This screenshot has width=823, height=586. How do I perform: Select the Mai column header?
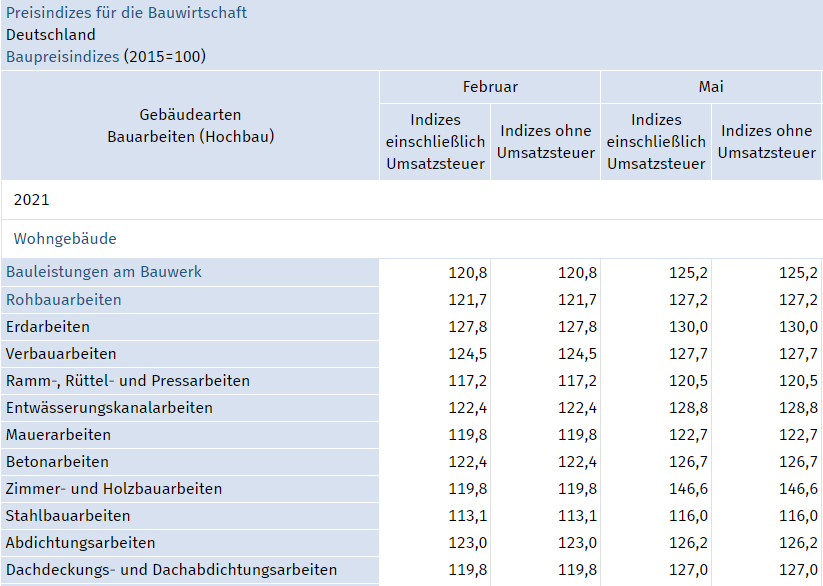[711, 87]
